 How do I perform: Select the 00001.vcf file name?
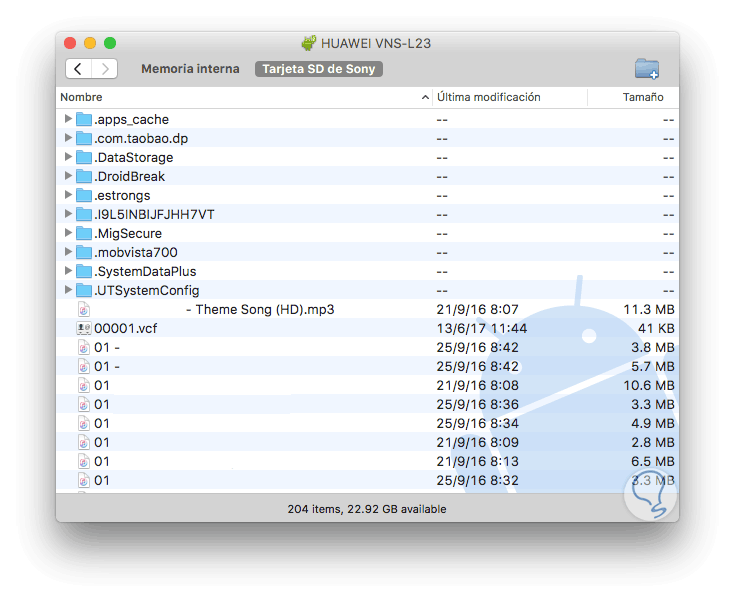click(x=126, y=328)
